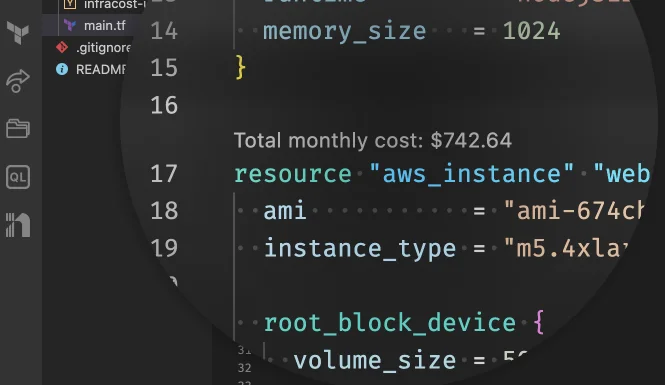The image size is (665, 385).
Task: Open the GraphQL QL sidebar icon
Action: point(18,177)
